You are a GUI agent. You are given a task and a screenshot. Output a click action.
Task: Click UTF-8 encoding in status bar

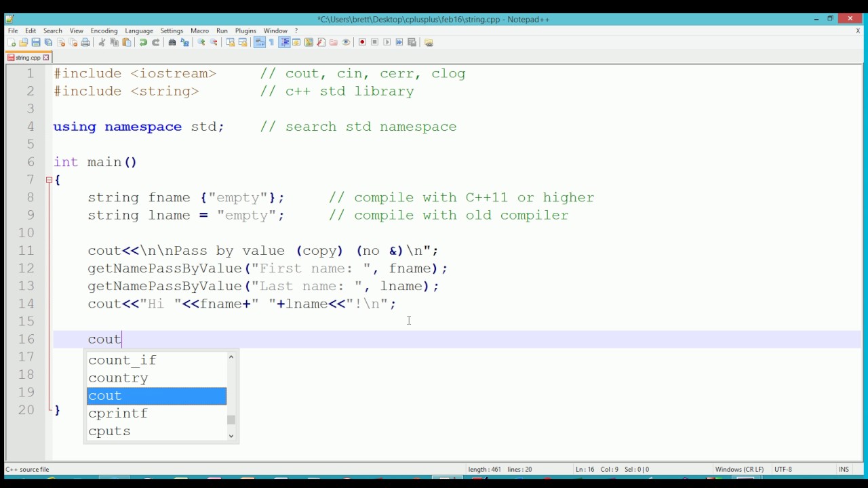tap(783, 469)
